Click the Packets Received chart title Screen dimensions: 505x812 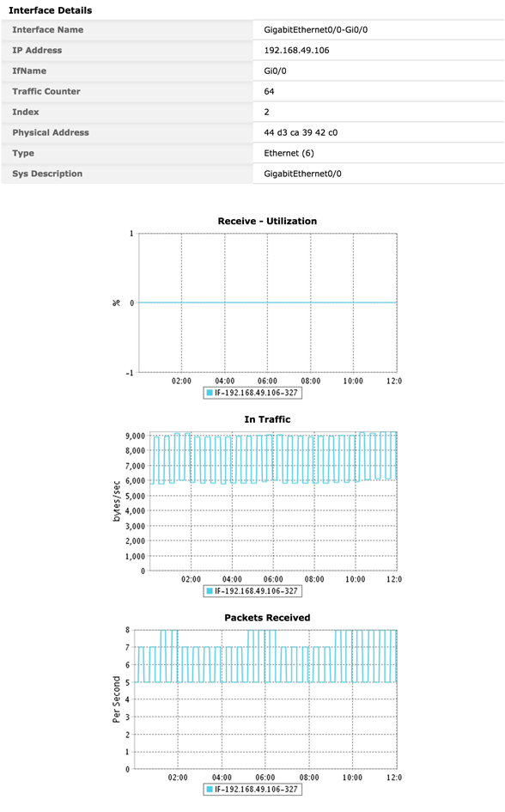pyautogui.click(x=267, y=618)
